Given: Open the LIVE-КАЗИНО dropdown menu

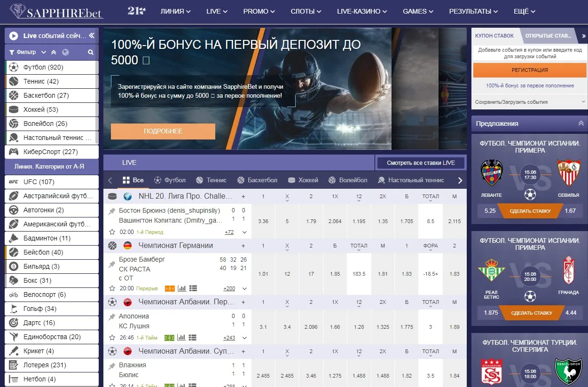Looking at the screenshot, I should pyautogui.click(x=362, y=11).
